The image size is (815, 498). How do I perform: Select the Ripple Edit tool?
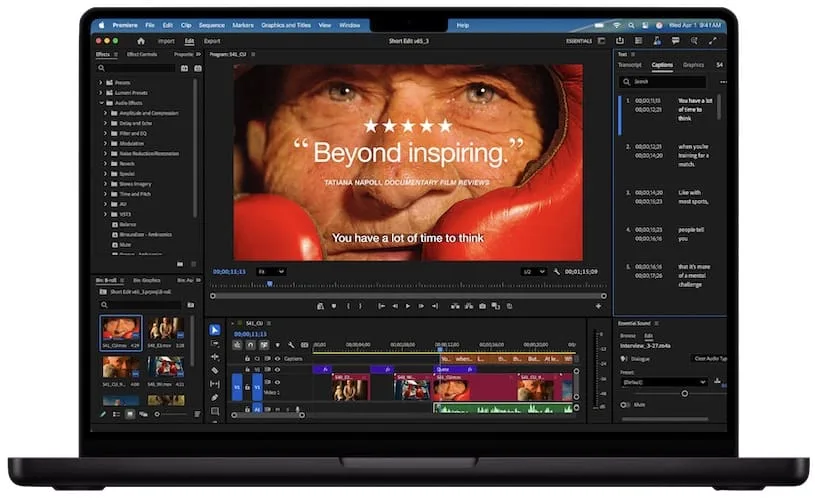[215, 357]
